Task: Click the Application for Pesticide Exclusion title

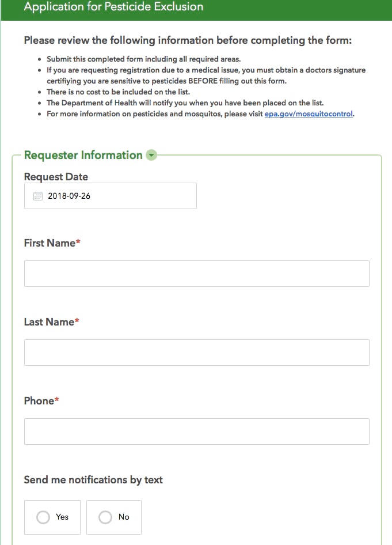Action: tap(113, 7)
